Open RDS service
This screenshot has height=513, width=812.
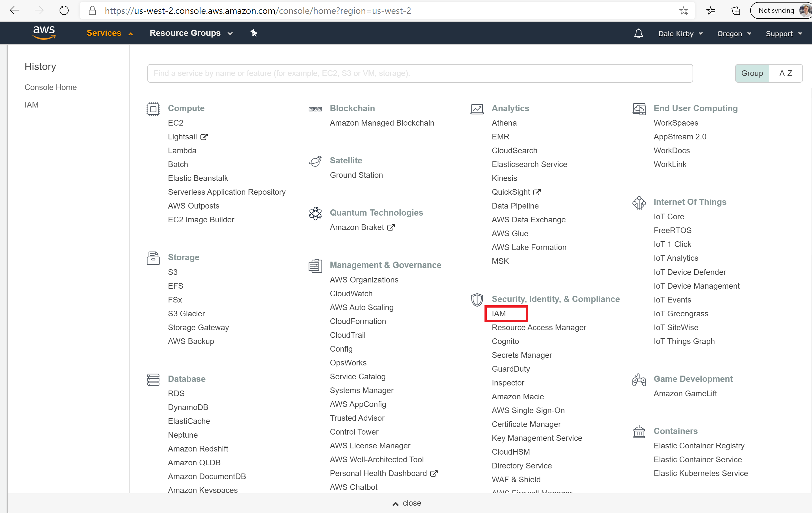pyautogui.click(x=176, y=393)
